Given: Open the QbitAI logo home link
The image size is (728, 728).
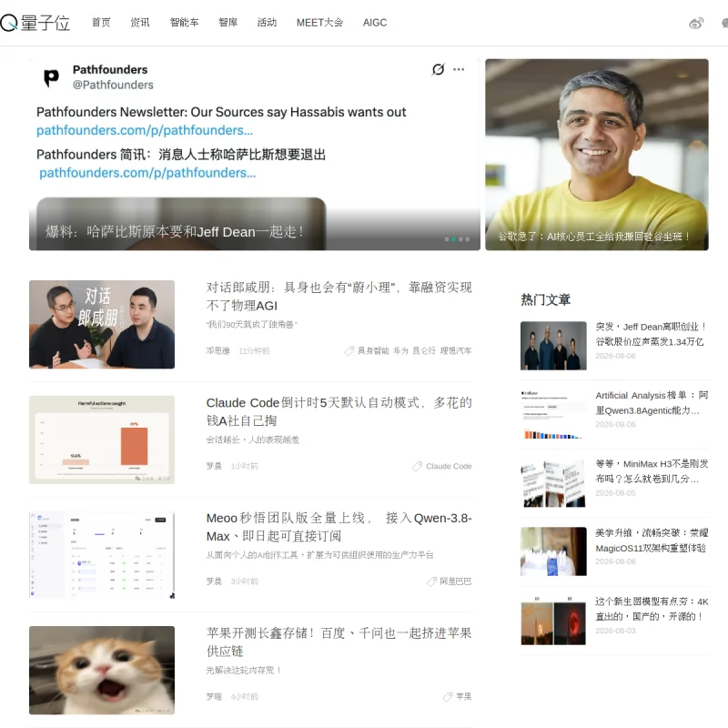Looking at the screenshot, I should click(x=35, y=22).
